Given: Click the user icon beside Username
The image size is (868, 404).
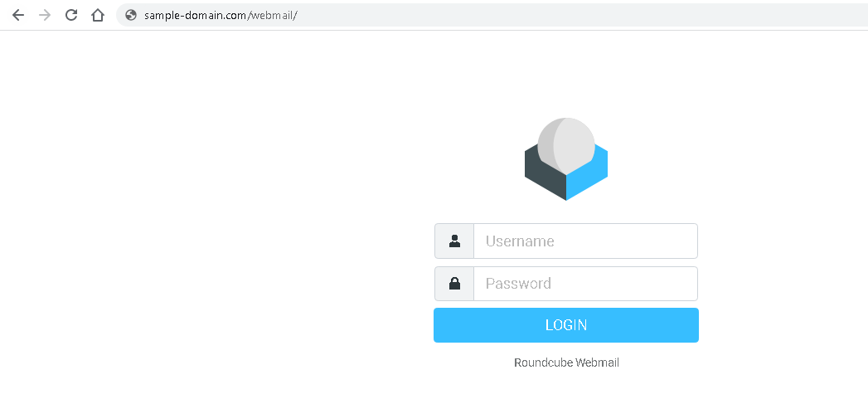Looking at the screenshot, I should click(x=454, y=241).
